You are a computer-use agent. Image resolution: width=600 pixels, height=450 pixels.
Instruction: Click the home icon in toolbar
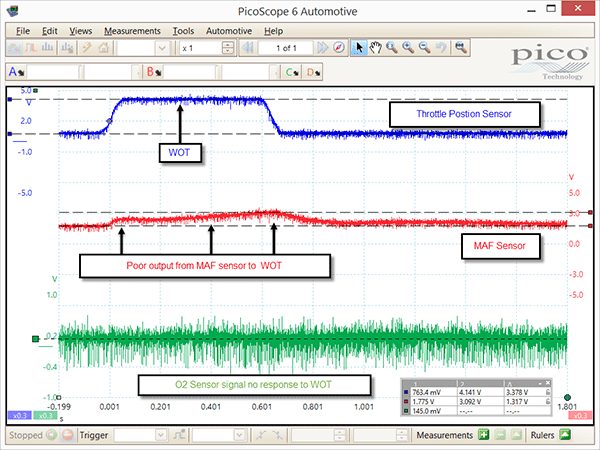tap(103, 48)
